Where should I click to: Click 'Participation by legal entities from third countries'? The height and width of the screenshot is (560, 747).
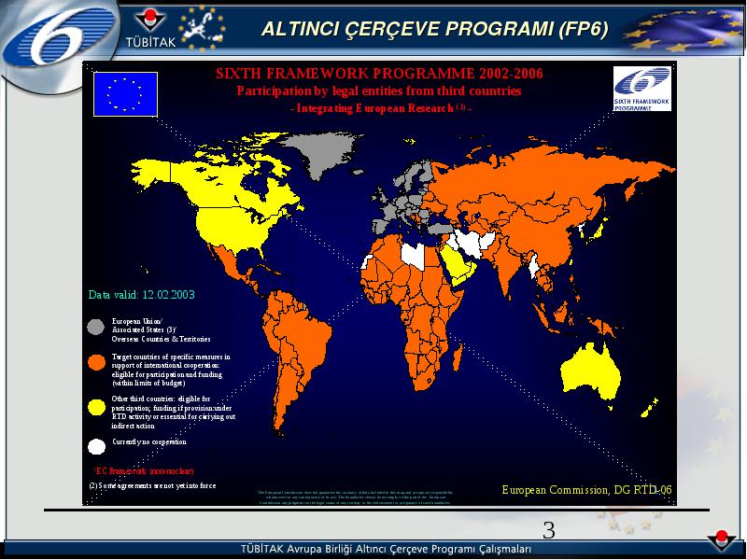[379, 91]
